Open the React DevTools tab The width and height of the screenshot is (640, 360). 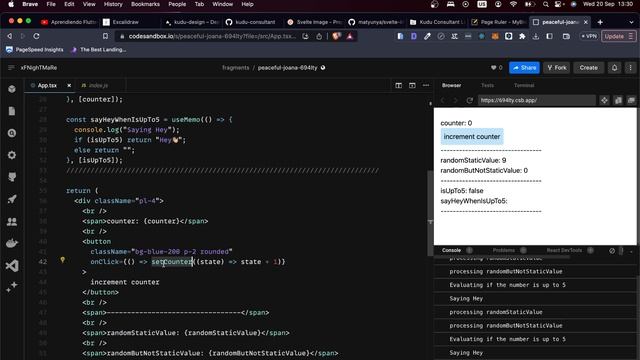click(564, 251)
